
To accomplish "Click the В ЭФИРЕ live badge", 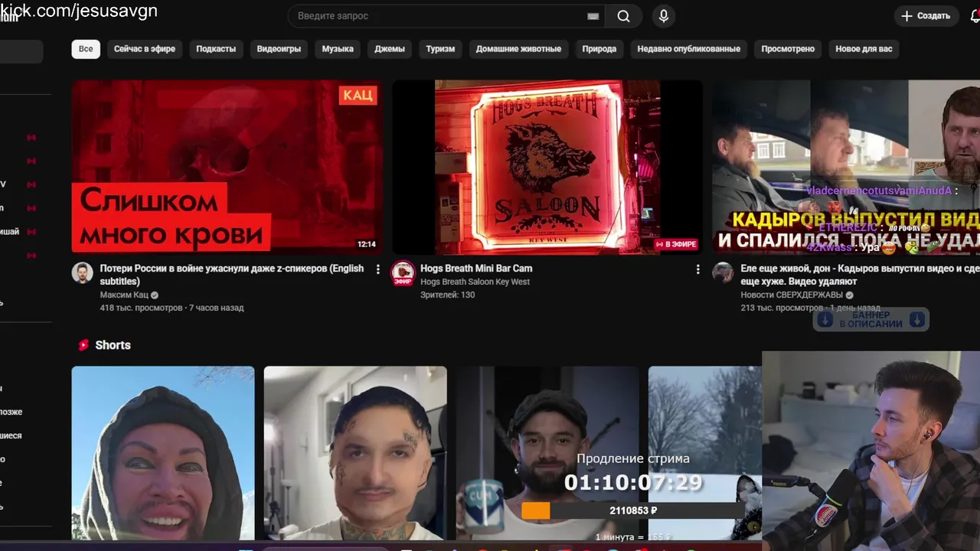I will point(675,244).
